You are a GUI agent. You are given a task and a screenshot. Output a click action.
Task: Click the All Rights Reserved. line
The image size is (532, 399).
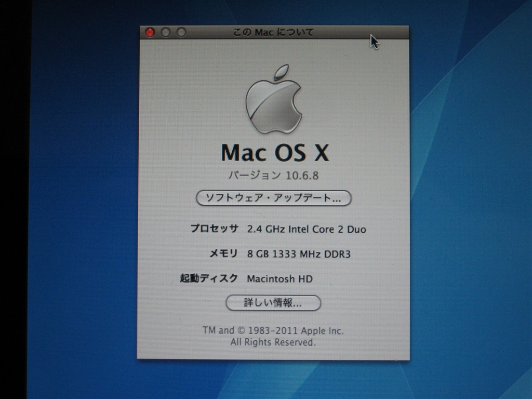point(273,342)
